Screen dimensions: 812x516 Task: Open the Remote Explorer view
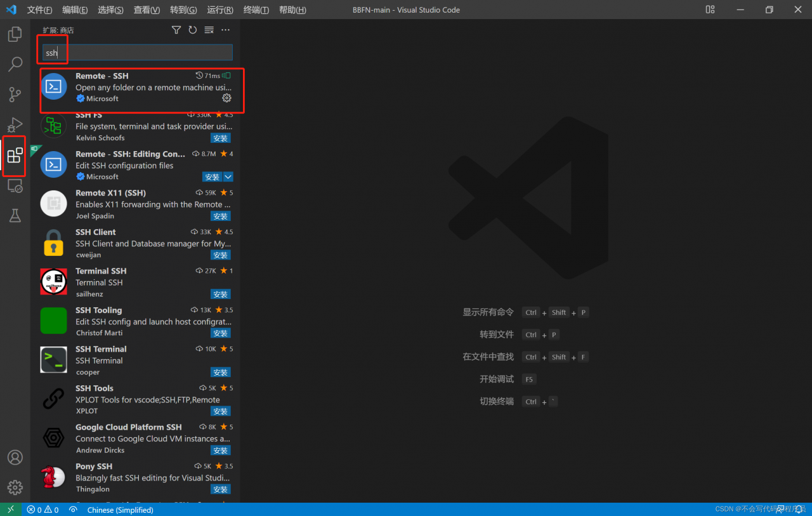pyautogui.click(x=15, y=185)
